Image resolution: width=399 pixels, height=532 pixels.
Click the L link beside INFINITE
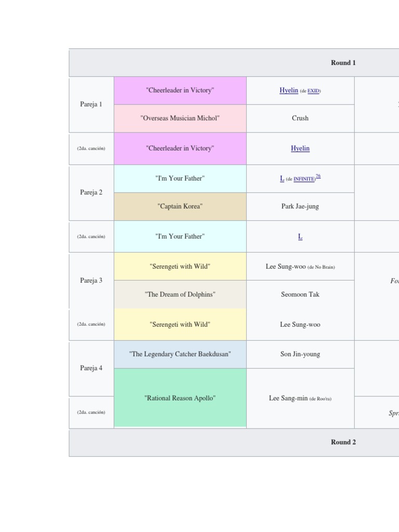282,179
